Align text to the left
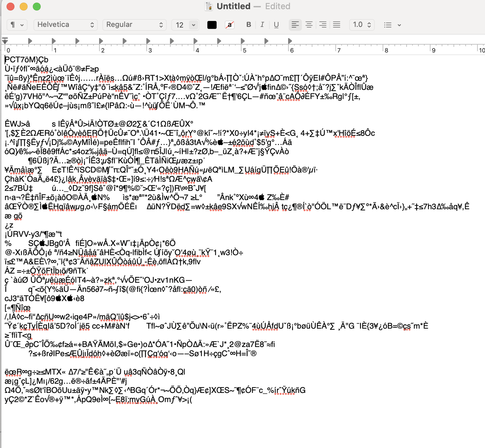Viewport: 485px width, 448px height. click(x=295, y=25)
